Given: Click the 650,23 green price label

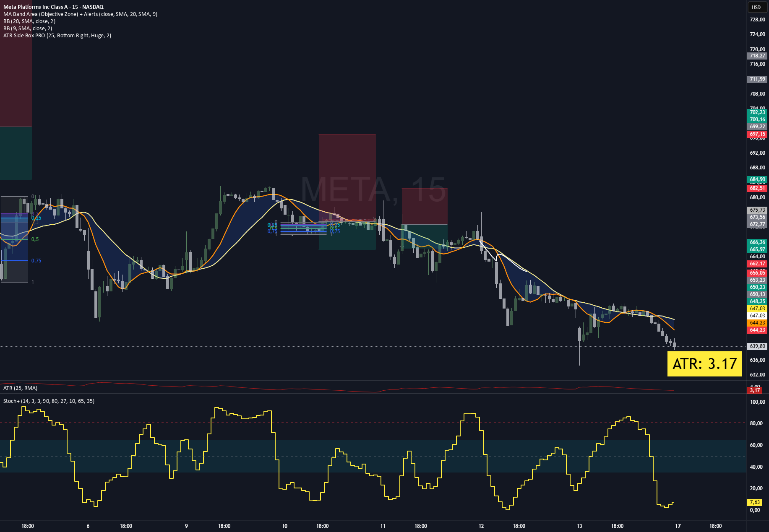Looking at the screenshot, I should pyautogui.click(x=757, y=287).
